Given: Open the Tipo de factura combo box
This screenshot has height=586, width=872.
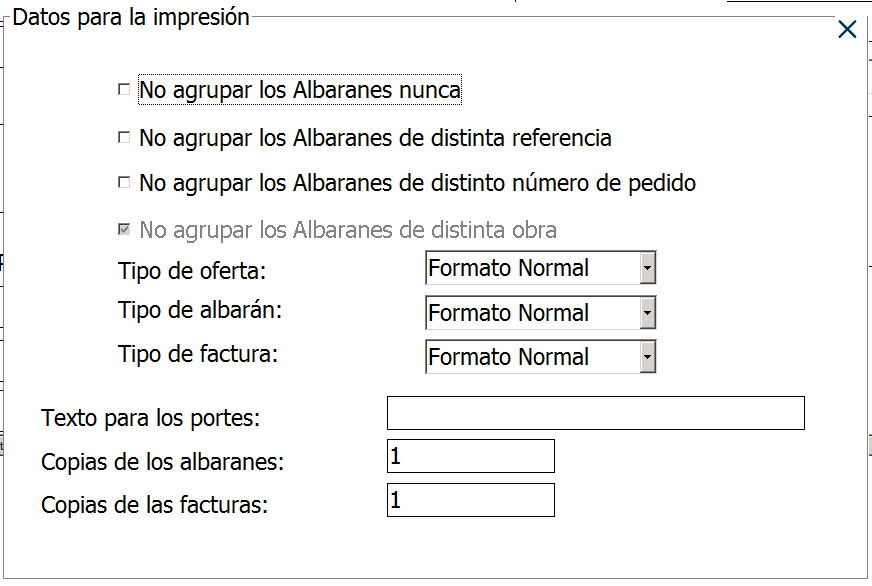Looking at the screenshot, I should coord(647,357).
